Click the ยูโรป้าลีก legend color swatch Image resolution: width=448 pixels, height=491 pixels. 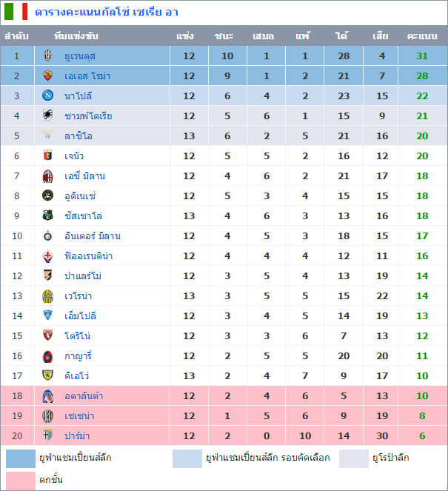[x=354, y=458]
